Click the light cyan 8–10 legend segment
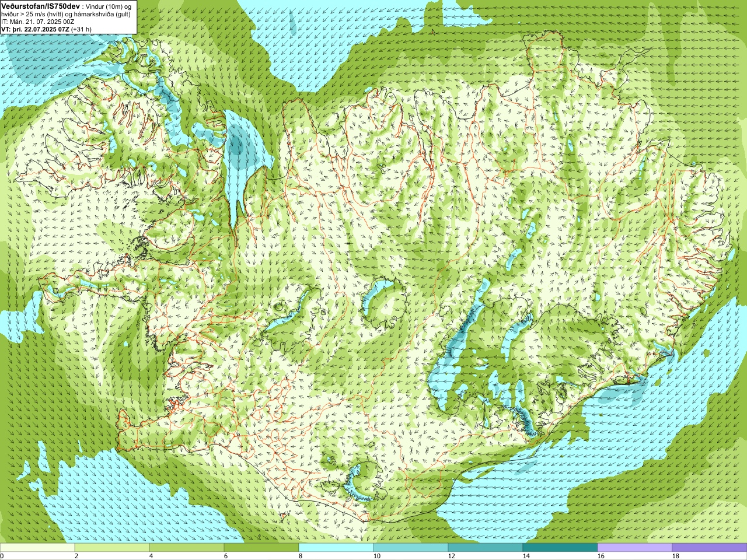The height and width of the screenshot is (560, 747). click(336, 548)
